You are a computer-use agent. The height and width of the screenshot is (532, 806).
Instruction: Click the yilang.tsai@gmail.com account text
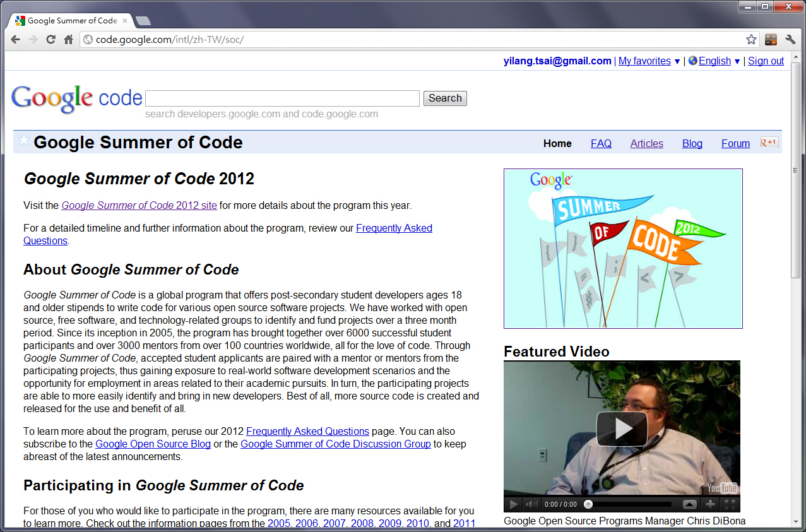tap(557, 61)
